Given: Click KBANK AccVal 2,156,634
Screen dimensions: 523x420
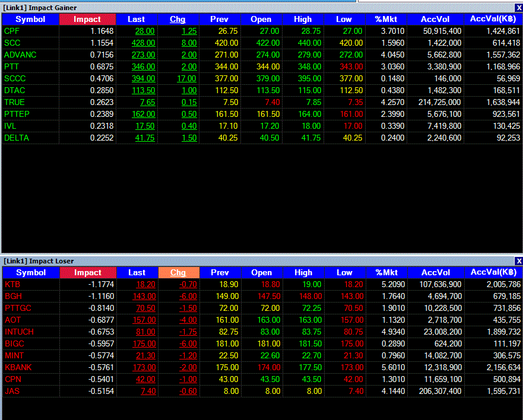Looking at the screenshot, I should [x=503, y=368].
